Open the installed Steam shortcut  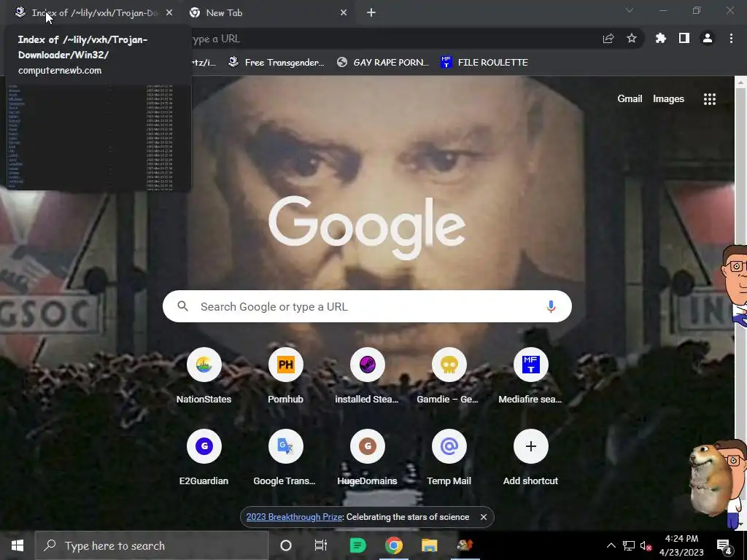[x=367, y=376]
